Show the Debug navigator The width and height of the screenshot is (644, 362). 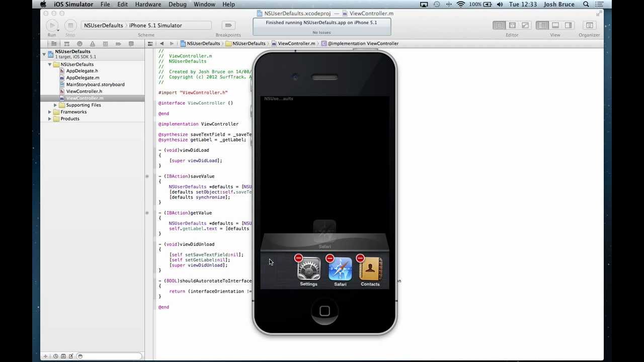pyautogui.click(x=105, y=44)
